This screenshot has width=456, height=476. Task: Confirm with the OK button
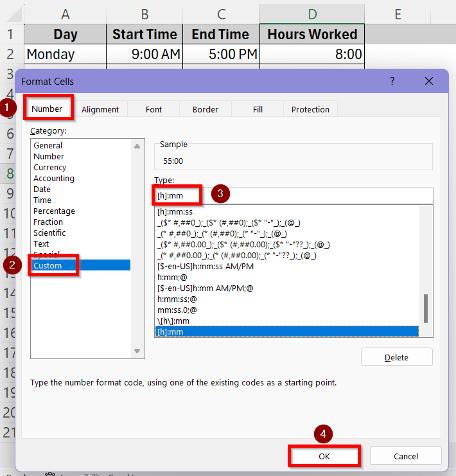(324, 456)
